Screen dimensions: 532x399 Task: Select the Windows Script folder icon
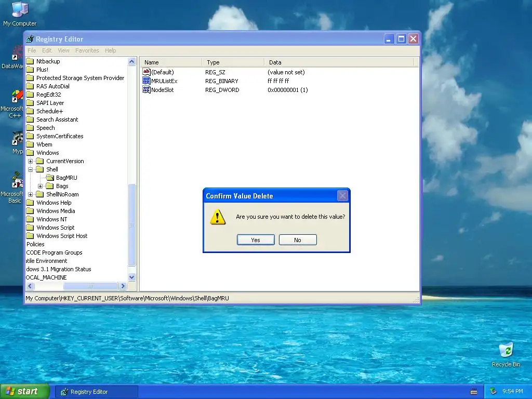[30, 228]
